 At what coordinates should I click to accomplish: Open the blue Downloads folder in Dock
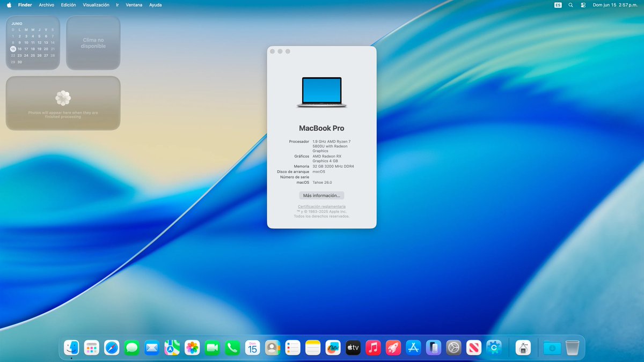click(x=552, y=348)
